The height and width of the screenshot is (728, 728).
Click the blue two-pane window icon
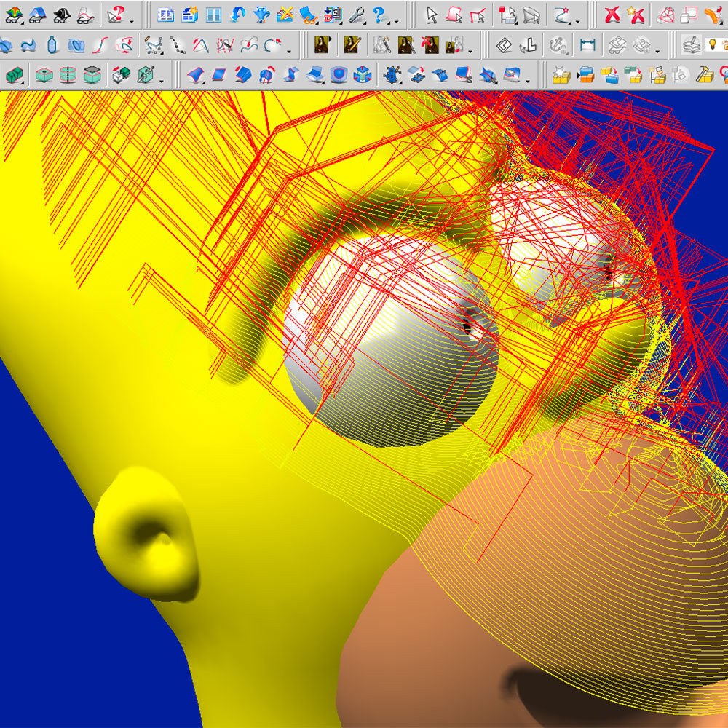[213, 15]
